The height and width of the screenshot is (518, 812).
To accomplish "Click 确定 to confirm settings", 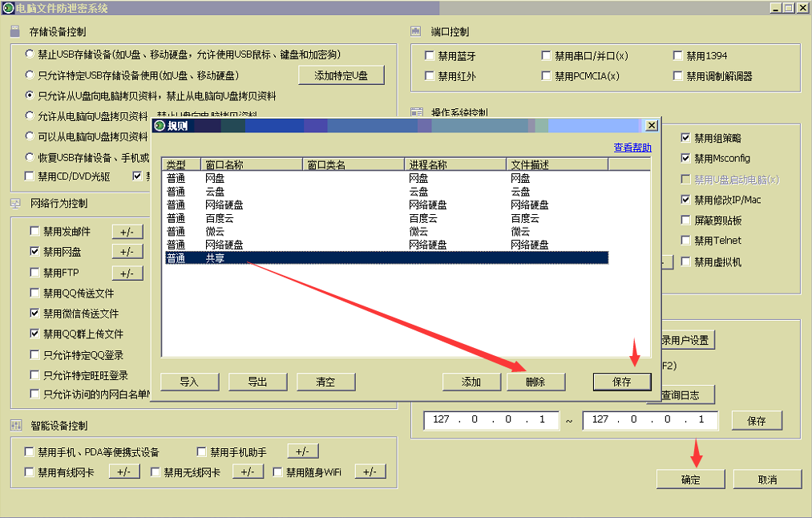I will (690, 480).
